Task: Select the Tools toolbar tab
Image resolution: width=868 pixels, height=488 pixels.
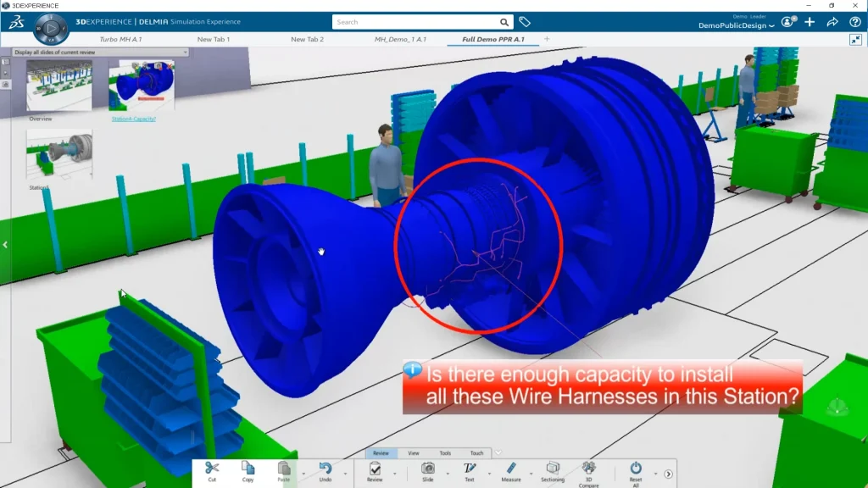Action: [445, 453]
